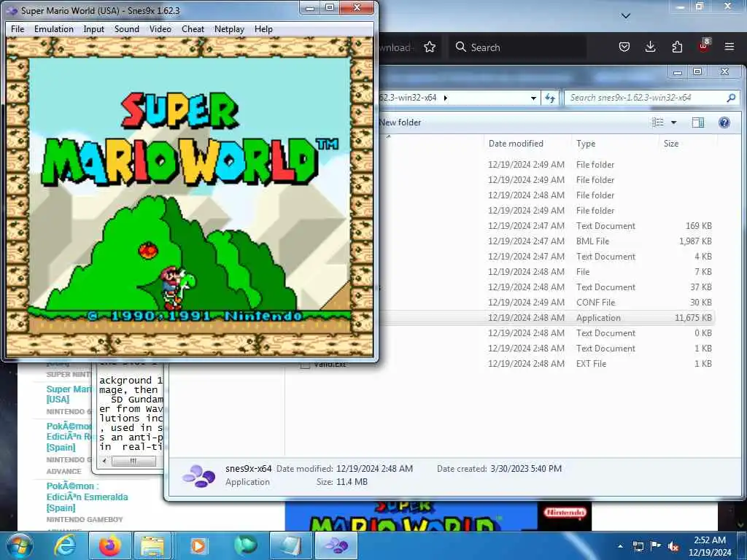Expand the More options view dropdown arrow
The width and height of the screenshot is (747, 560).
pos(673,122)
